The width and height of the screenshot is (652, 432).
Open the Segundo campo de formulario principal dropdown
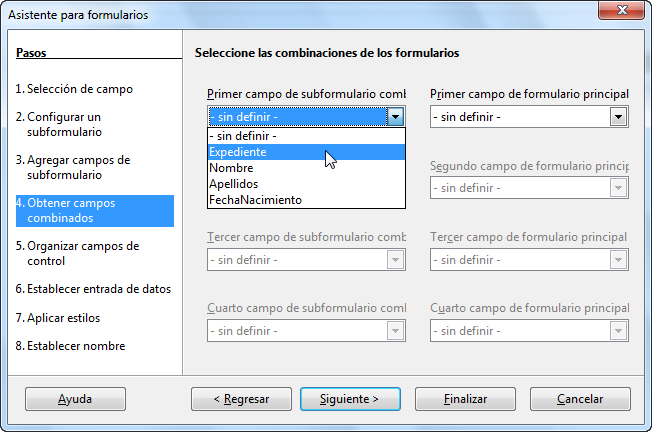[x=529, y=188]
